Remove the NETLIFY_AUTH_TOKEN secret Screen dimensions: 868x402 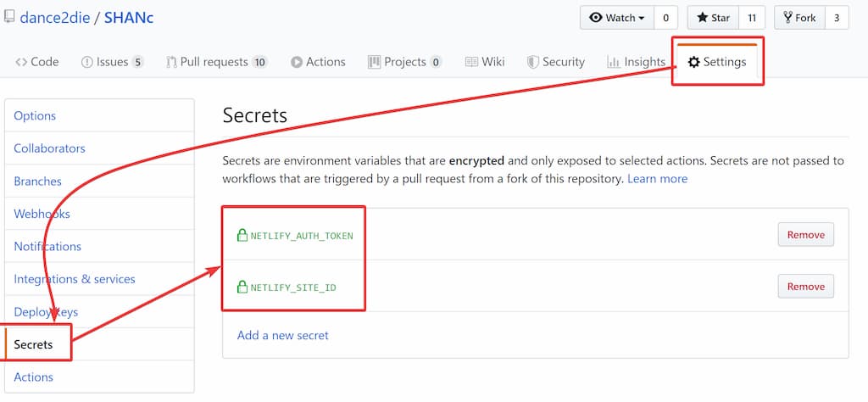[805, 235]
